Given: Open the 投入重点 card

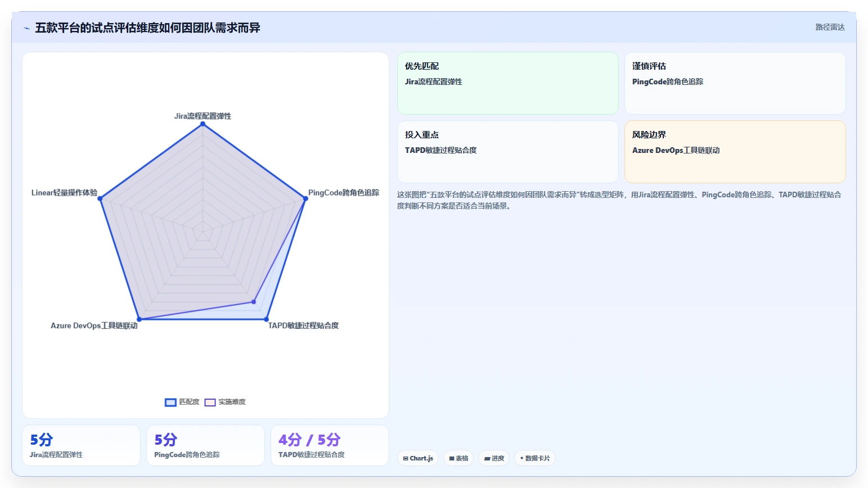Looking at the screenshot, I should click(x=508, y=152).
